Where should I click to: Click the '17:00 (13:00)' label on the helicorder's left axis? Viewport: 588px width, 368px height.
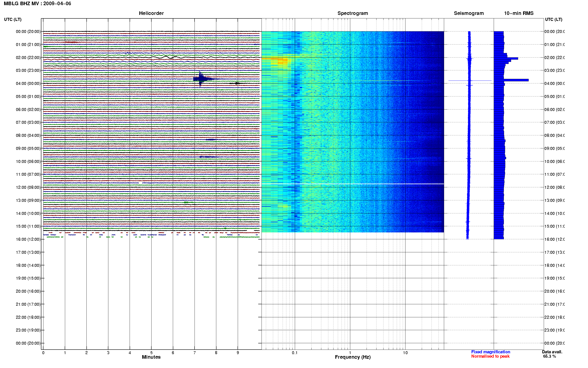pyautogui.click(x=28, y=252)
